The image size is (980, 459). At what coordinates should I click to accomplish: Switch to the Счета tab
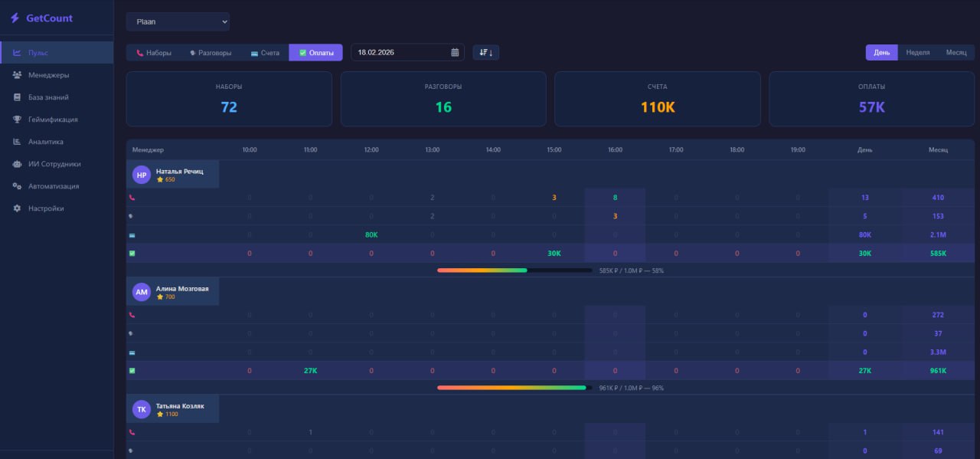265,53
